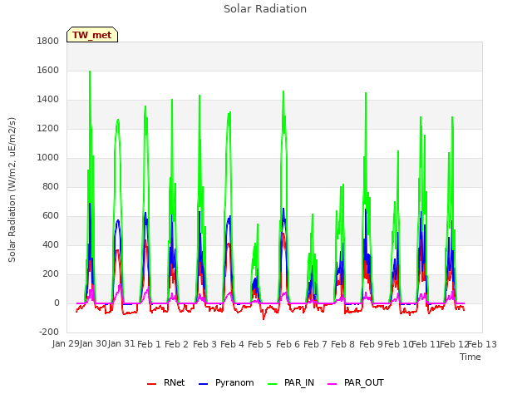Click the TW_met annotation label
This screenshot has width=532, height=399.
pos(92,35)
